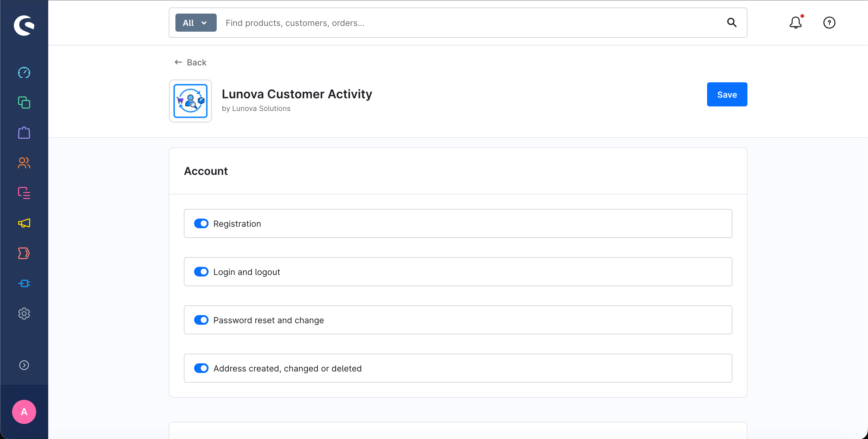Open the help question mark icon

[829, 23]
